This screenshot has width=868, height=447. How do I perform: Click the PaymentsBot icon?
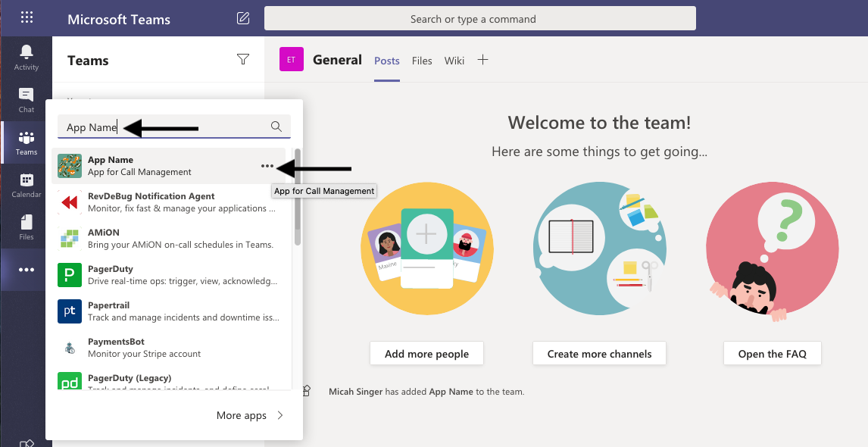pyautogui.click(x=70, y=348)
